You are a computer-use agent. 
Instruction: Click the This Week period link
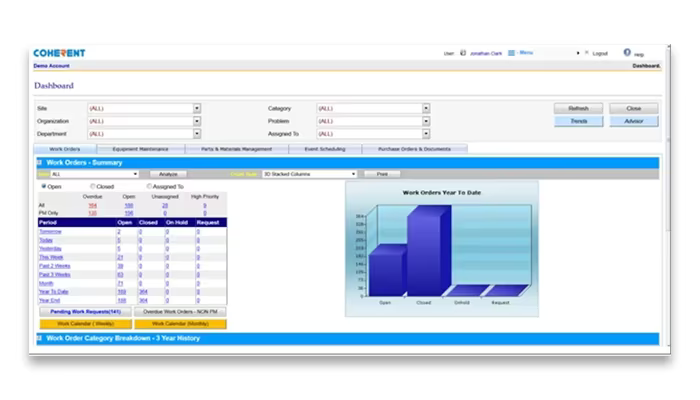[51, 257]
